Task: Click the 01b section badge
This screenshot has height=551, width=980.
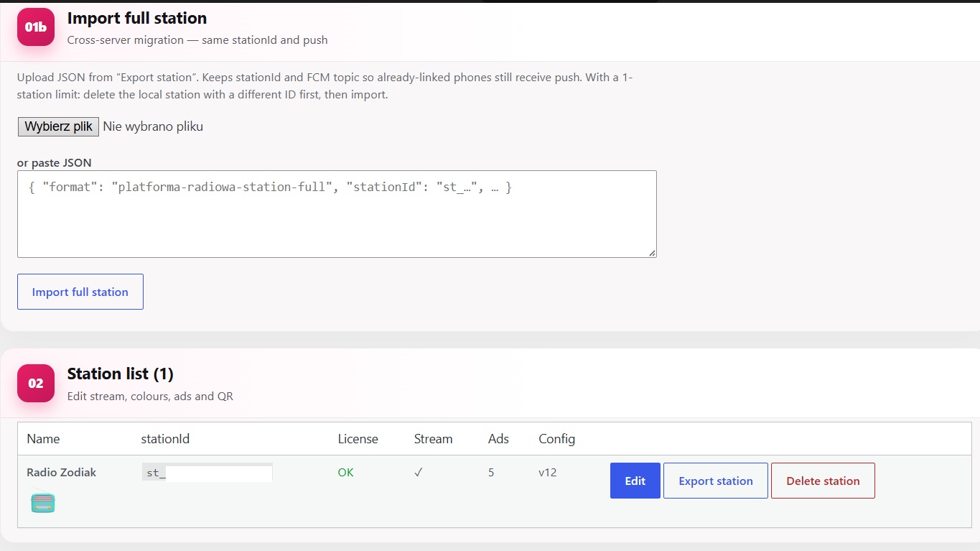Action: tap(36, 27)
